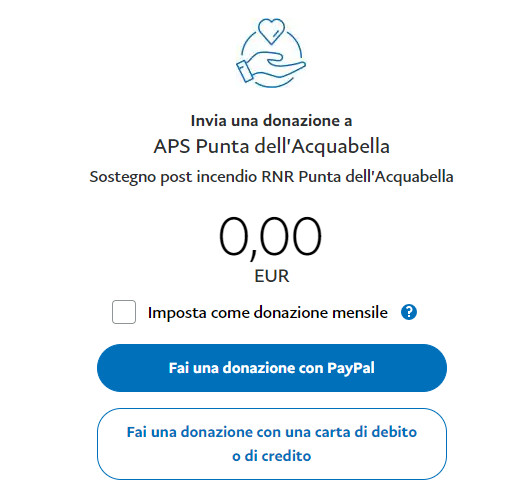Viewport: 523px width, 486px height.
Task: Select the decimal digits of the amount
Action: [291, 236]
